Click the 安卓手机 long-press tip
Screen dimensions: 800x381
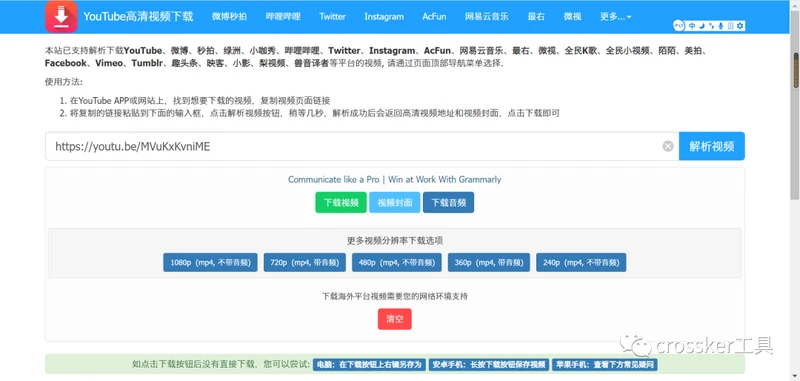click(489, 365)
